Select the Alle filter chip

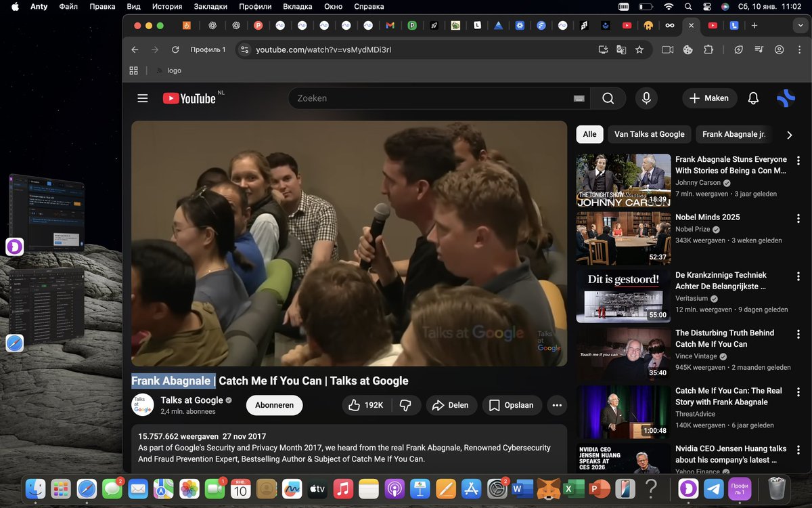pyautogui.click(x=589, y=134)
